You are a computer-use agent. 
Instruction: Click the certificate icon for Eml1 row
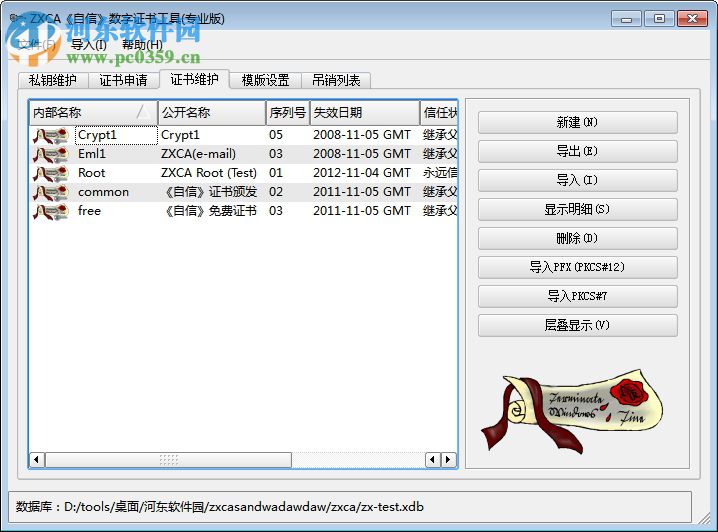pos(51,155)
